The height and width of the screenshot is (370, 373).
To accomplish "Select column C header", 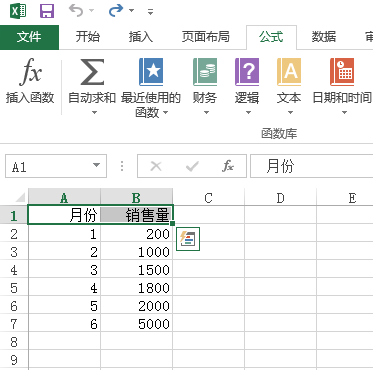I will [208, 198].
